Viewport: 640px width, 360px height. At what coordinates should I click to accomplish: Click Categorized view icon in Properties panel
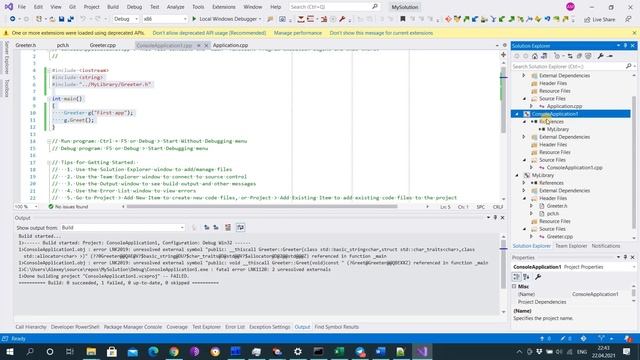517,277
